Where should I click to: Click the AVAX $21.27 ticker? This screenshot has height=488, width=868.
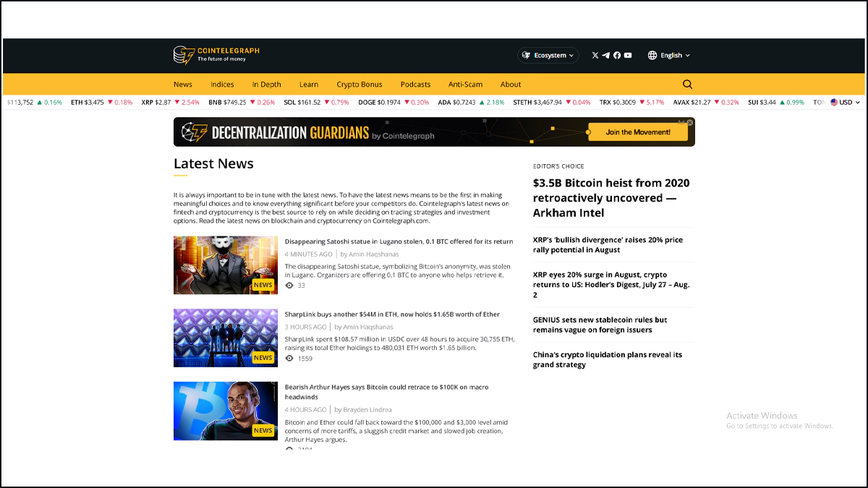pos(706,102)
